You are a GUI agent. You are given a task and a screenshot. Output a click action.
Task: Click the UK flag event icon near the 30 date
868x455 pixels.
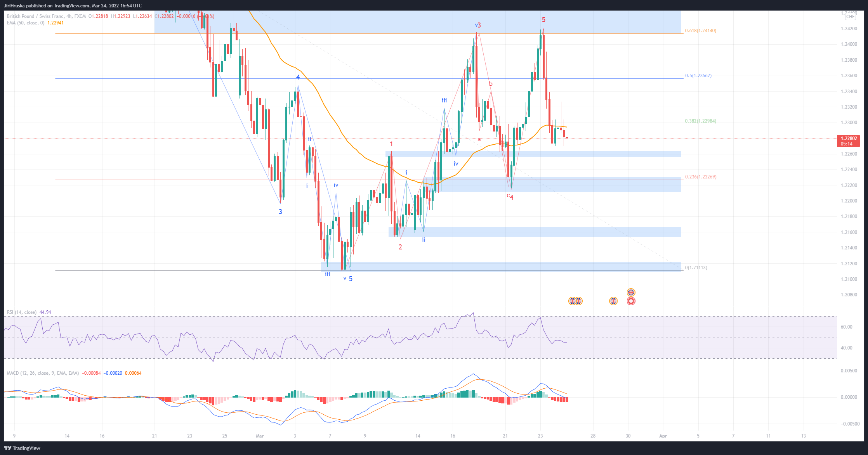613,301
